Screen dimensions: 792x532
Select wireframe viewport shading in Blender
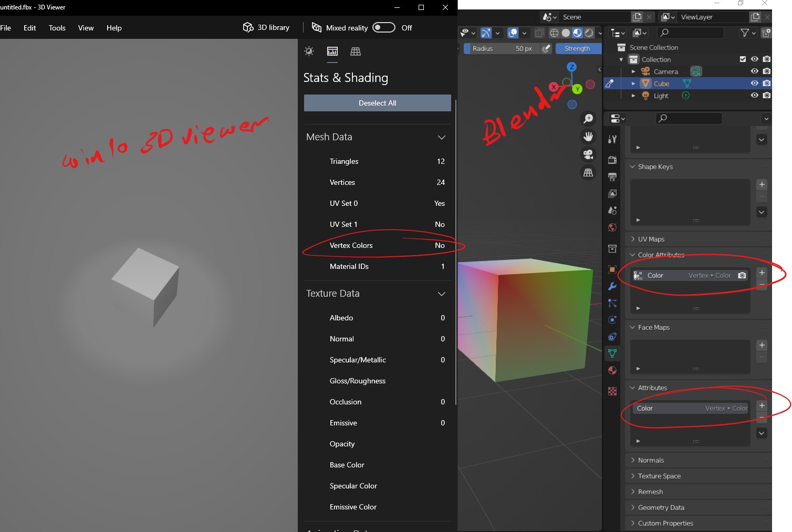(554, 33)
